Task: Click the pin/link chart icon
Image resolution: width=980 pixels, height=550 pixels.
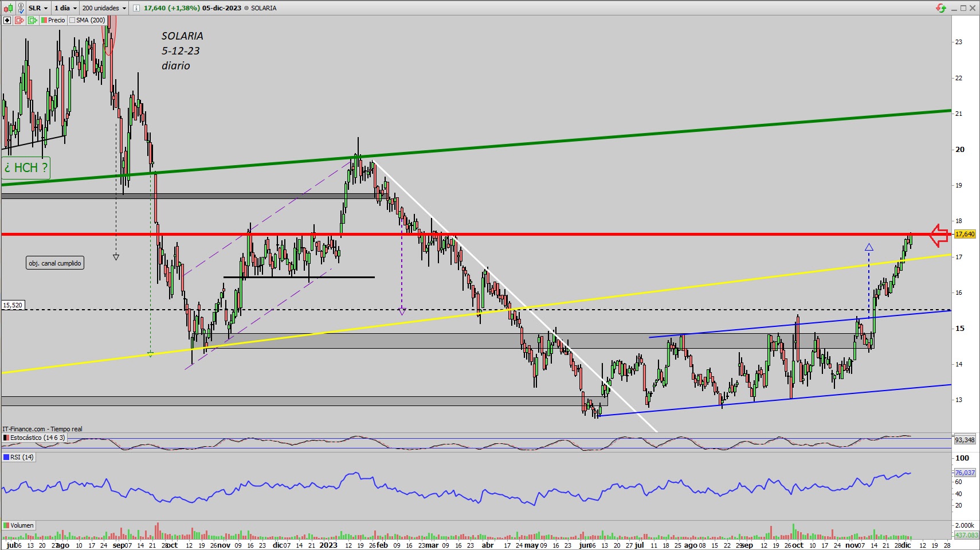Action: (21, 8)
